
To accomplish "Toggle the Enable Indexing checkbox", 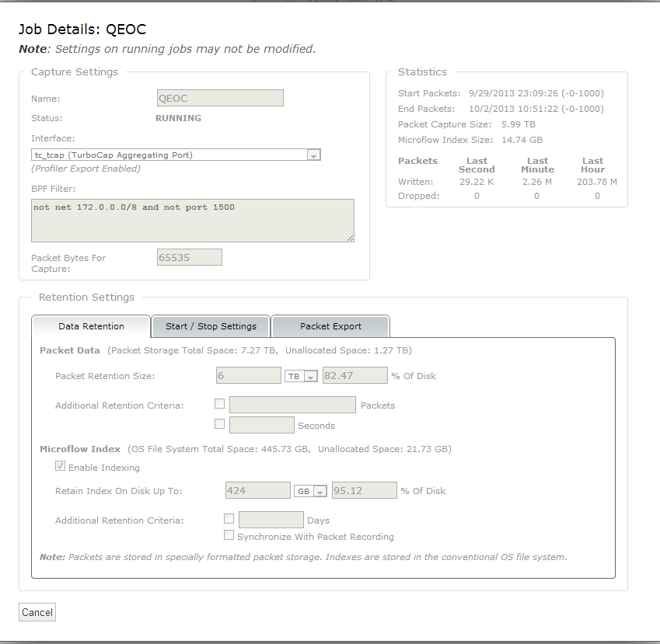I will (61, 467).
